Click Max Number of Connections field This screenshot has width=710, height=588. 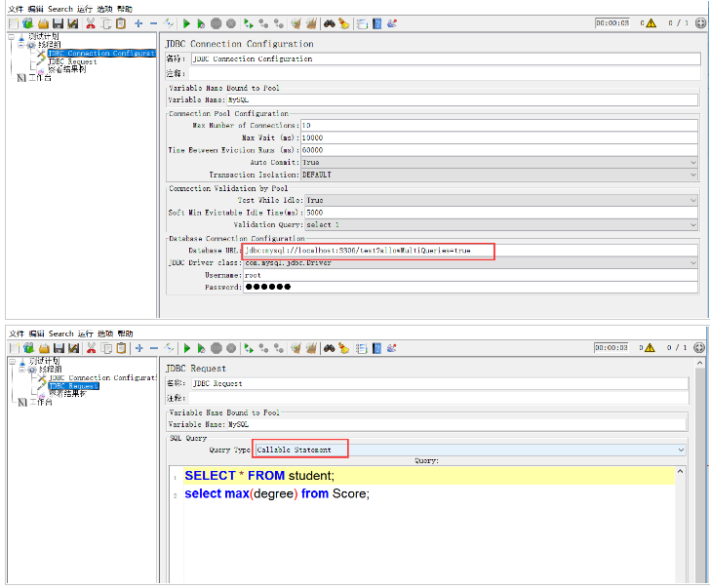coord(499,126)
